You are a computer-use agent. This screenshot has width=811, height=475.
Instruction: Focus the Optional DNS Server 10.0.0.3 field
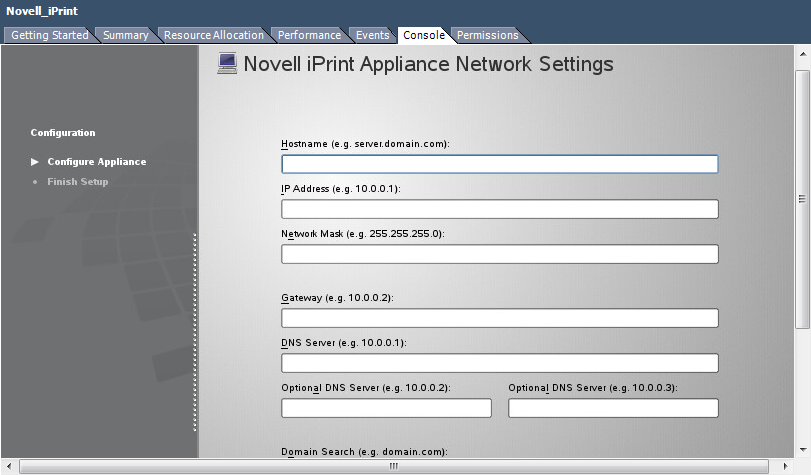(x=613, y=408)
